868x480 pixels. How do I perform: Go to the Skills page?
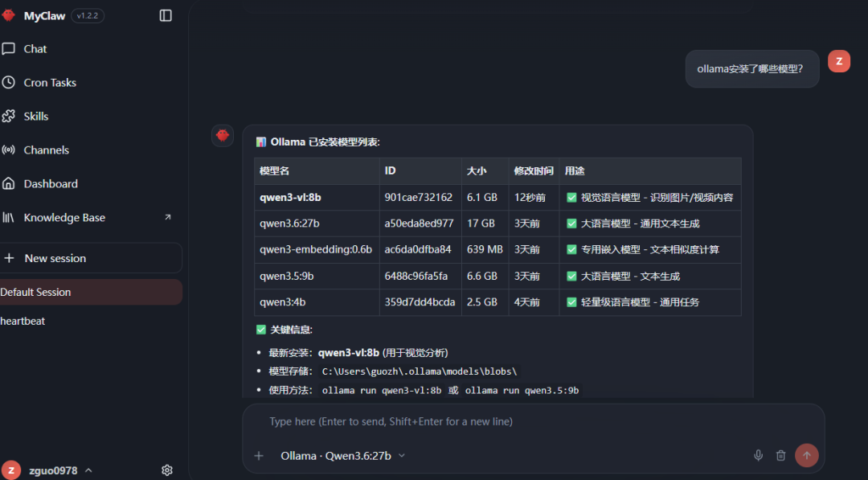coord(36,117)
